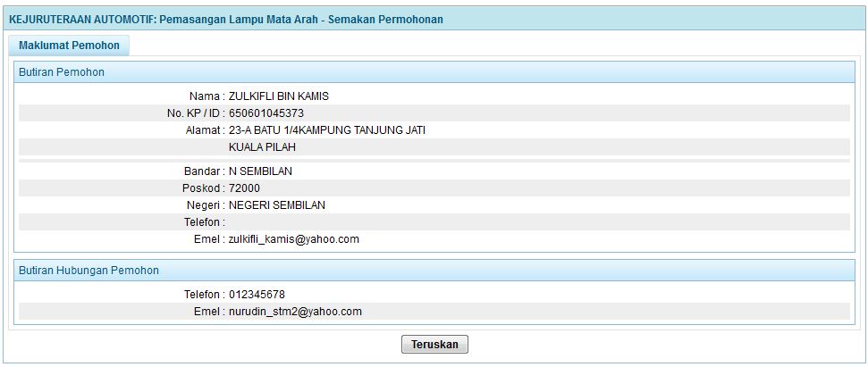
Task: Click the Negeri label
Action: point(206,205)
